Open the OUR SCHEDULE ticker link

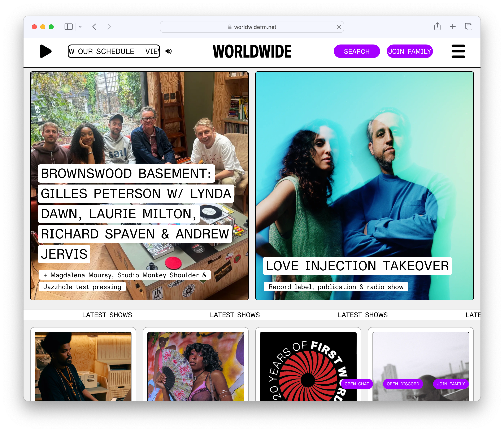pos(106,51)
